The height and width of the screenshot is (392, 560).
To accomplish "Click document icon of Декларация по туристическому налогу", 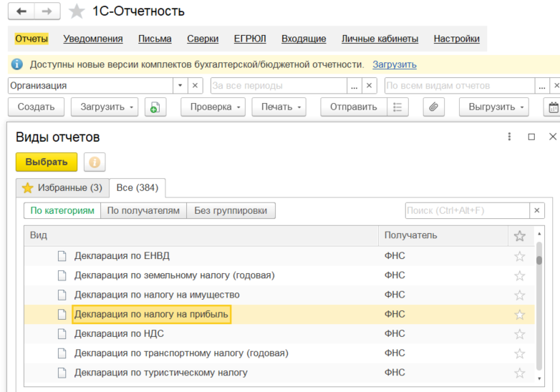I will [x=62, y=373].
